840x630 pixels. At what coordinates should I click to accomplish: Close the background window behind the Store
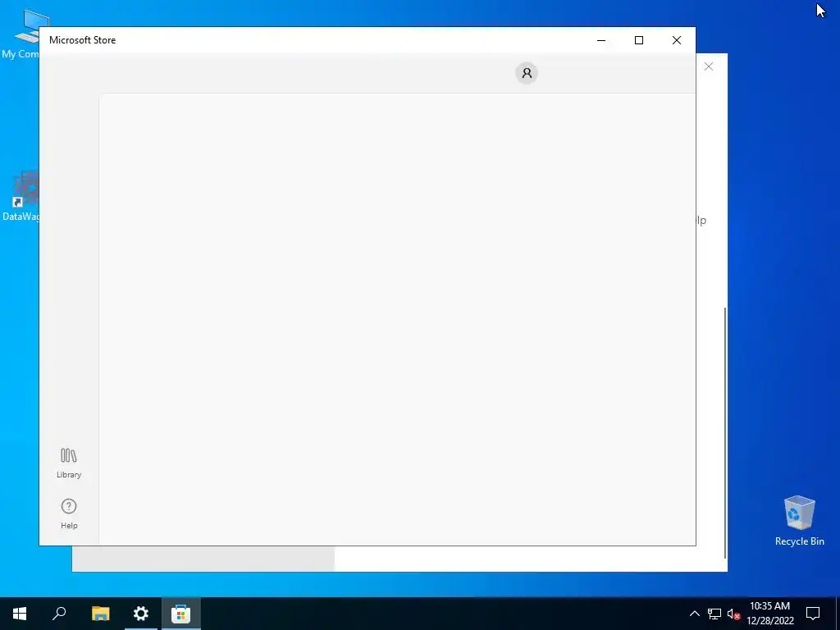coord(709,66)
